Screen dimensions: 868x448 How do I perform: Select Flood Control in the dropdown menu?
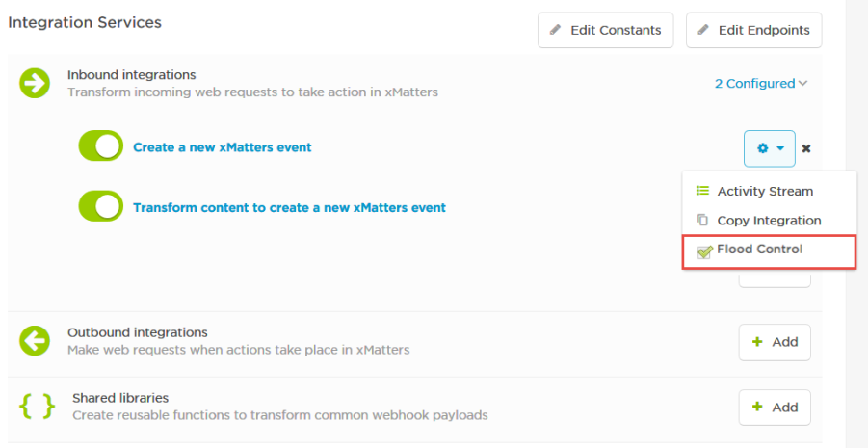(759, 250)
